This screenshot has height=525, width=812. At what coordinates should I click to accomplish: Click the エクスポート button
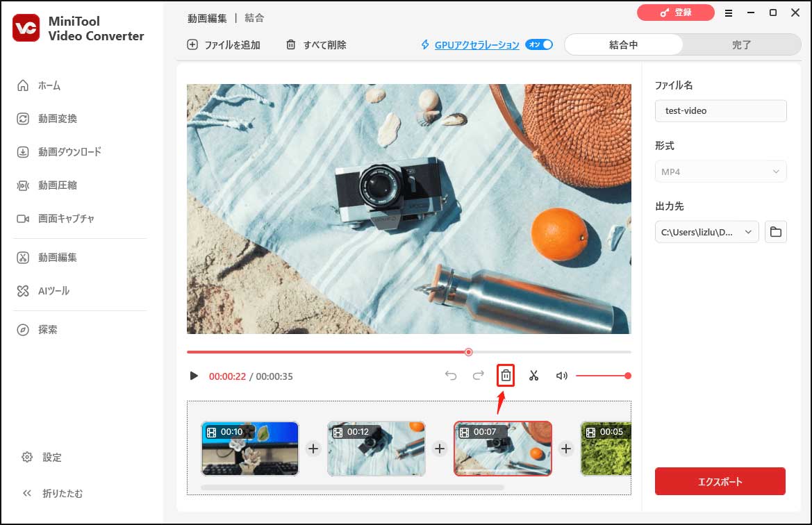[720, 481]
